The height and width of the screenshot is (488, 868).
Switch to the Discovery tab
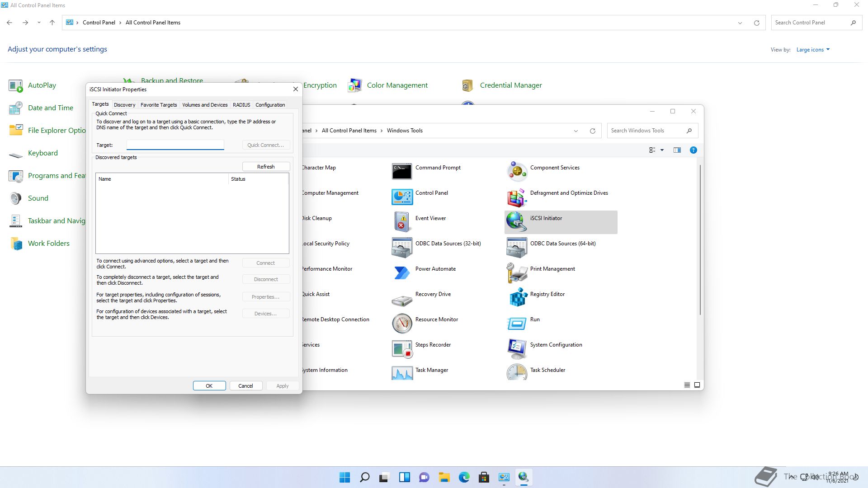tap(124, 105)
